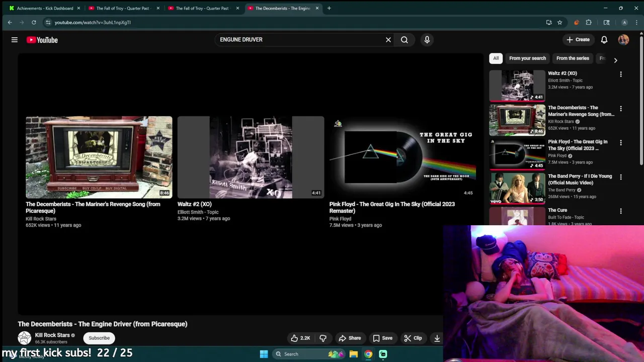Go back with browser back arrow
Image resolution: width=644 pixels, height=362 pixels.
point(10,22)
